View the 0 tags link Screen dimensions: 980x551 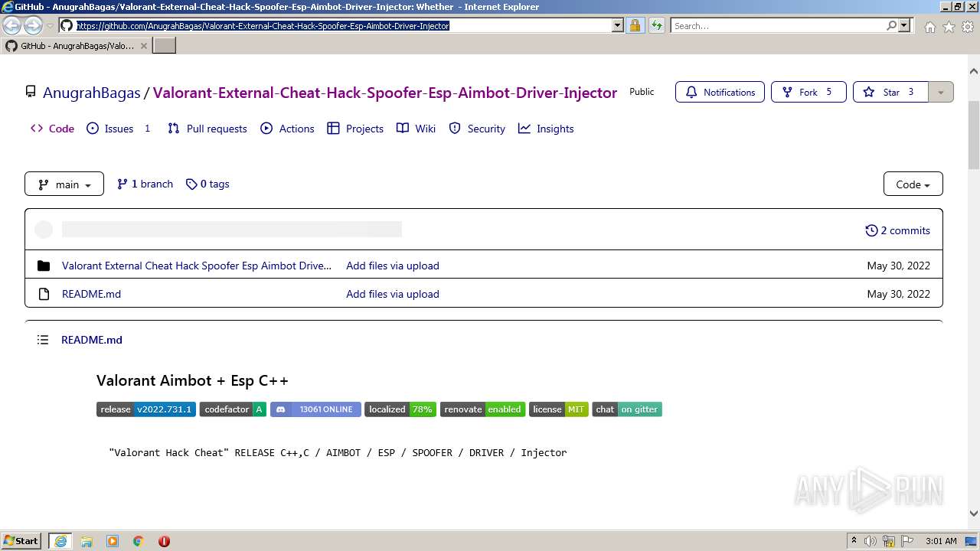pos(207,184)
